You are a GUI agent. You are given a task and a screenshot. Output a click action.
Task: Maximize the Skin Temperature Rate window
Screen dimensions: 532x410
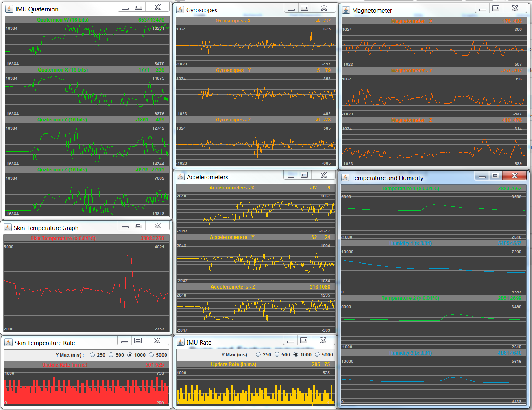click(138, 341)
